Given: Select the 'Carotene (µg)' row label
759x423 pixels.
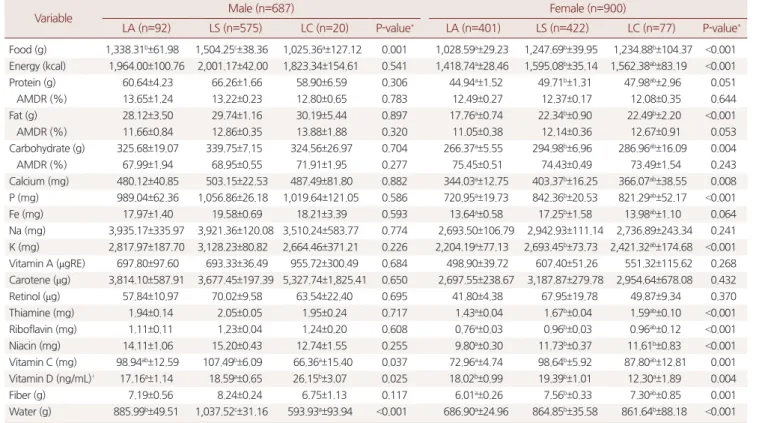Looking at the screenshot, I should point(39,280).
